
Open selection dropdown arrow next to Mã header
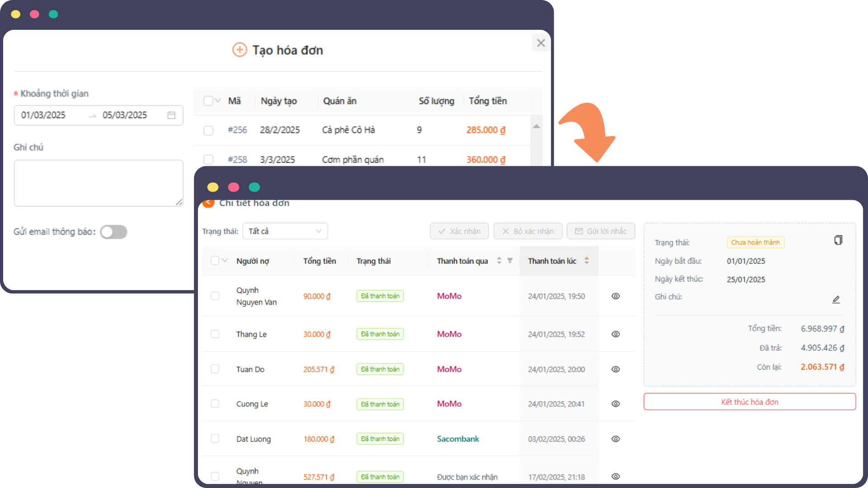[x=218, y=101]
